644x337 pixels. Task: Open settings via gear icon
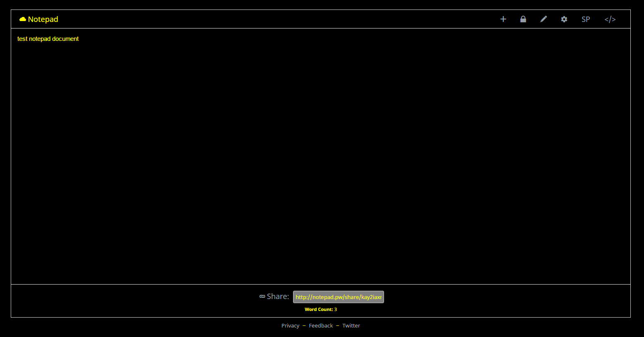[564, 19]
